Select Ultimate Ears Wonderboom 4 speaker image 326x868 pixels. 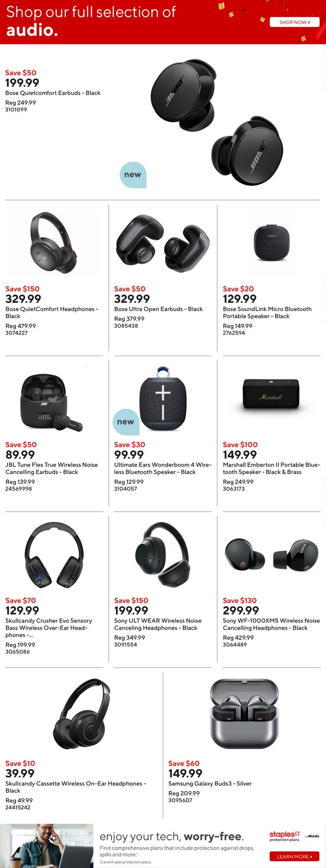click(x=163, y=398)
